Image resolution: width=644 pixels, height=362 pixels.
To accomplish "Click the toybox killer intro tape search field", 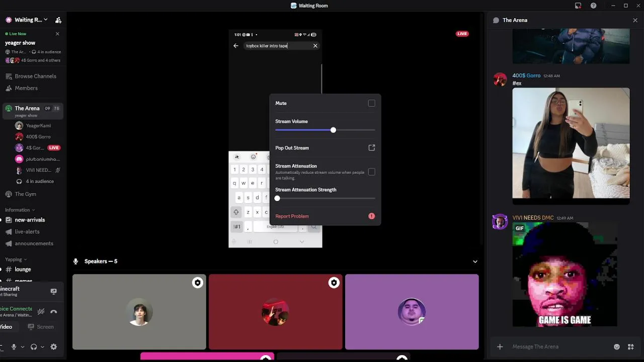I will point(282,46).
